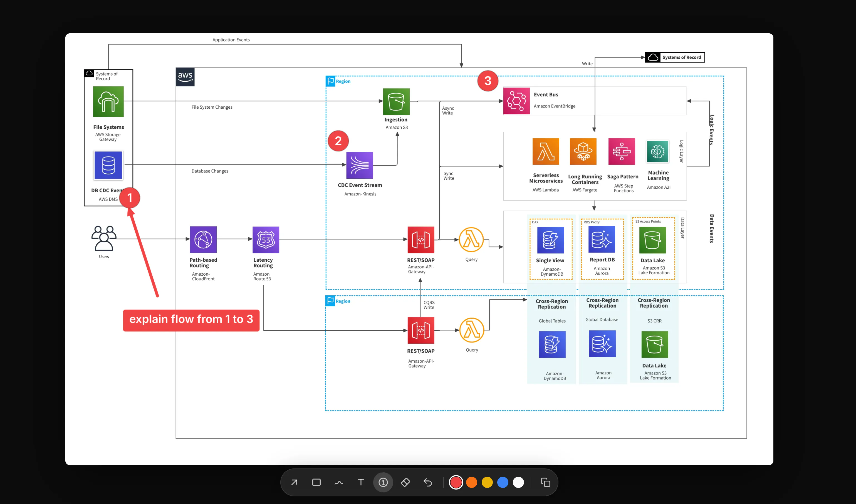Image resolution: width=856 pixels, height=504 pixels.
Task: Click the vertical "Data Events" label
Action: coord(712,229)
